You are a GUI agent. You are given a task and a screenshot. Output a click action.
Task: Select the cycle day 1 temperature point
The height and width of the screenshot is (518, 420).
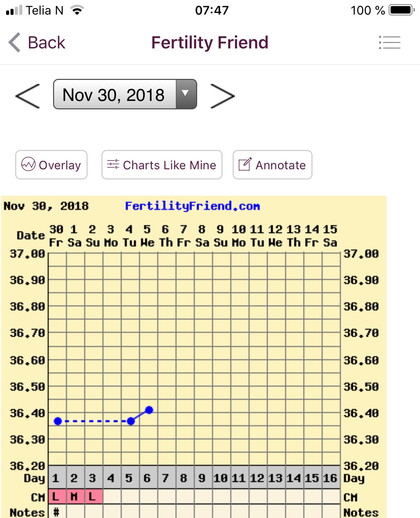[58, 421]
